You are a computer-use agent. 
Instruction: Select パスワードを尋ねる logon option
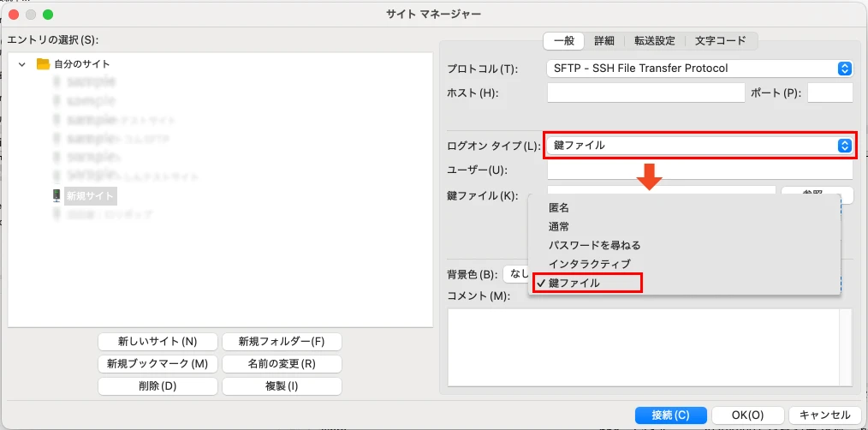click(594, 245)
